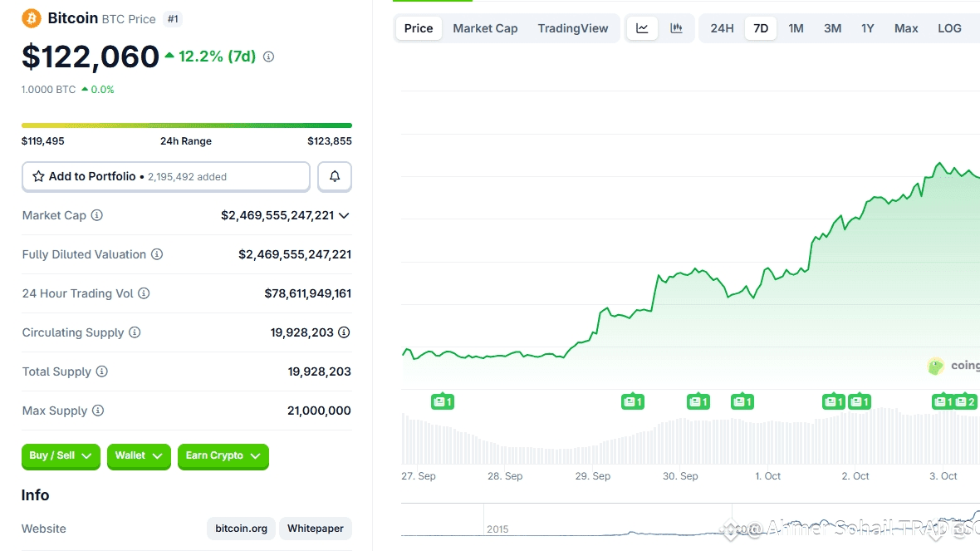Click Add to Portfolio button
The image size is (980, 551).
click(x=165, y=176)
